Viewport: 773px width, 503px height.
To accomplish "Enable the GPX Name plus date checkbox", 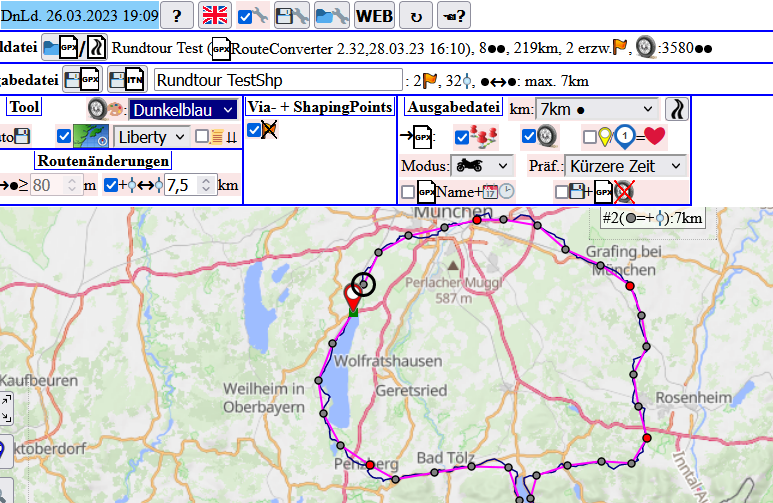I will click(408, 192).
